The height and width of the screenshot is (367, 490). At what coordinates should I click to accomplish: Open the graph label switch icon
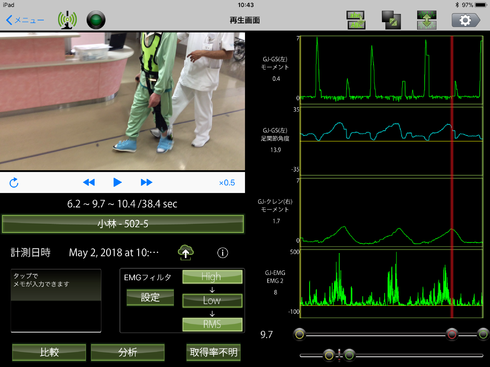click(x=355, y=20)
